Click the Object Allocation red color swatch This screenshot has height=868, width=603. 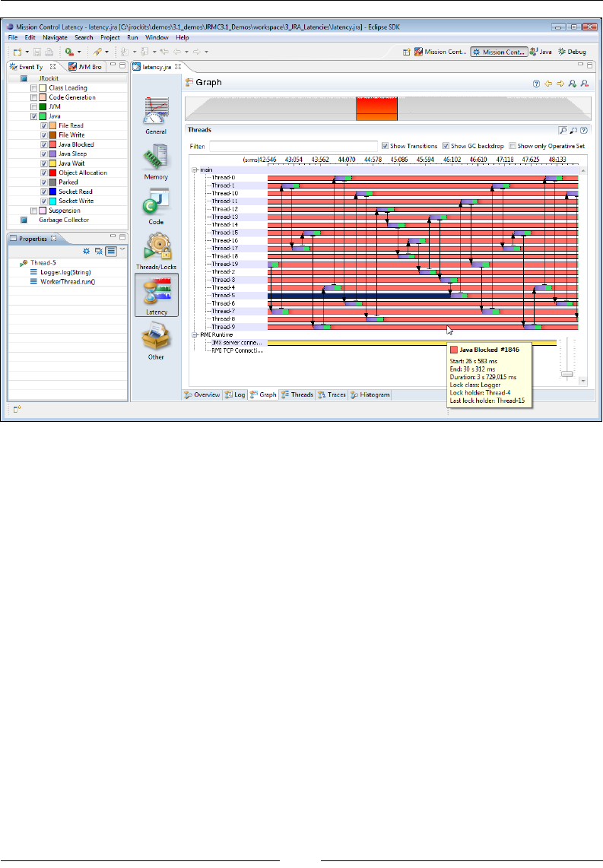click(52, 173)
